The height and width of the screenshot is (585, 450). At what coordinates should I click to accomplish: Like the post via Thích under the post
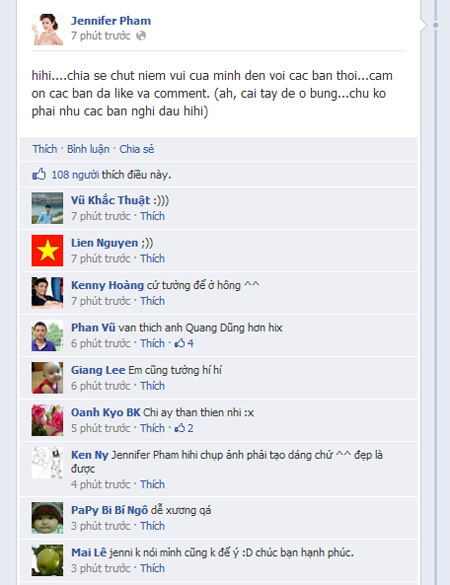(45, 149)
